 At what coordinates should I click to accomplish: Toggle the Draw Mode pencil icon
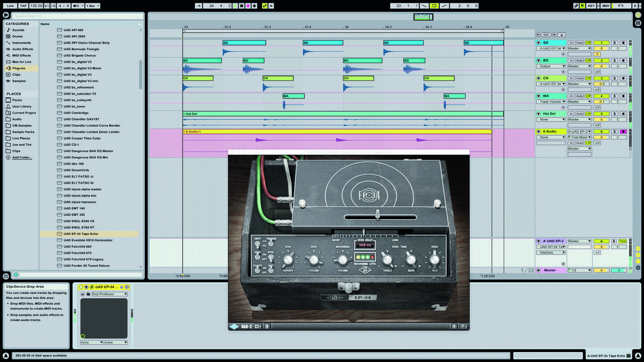pyautogui.click(x=576, y=6)
